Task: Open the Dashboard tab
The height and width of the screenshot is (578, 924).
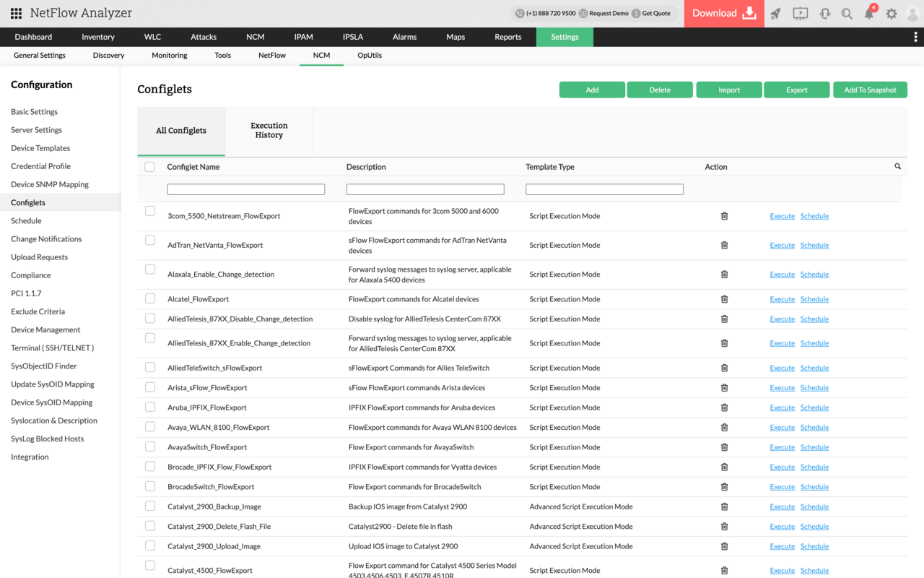Action: tap(33, 37)
